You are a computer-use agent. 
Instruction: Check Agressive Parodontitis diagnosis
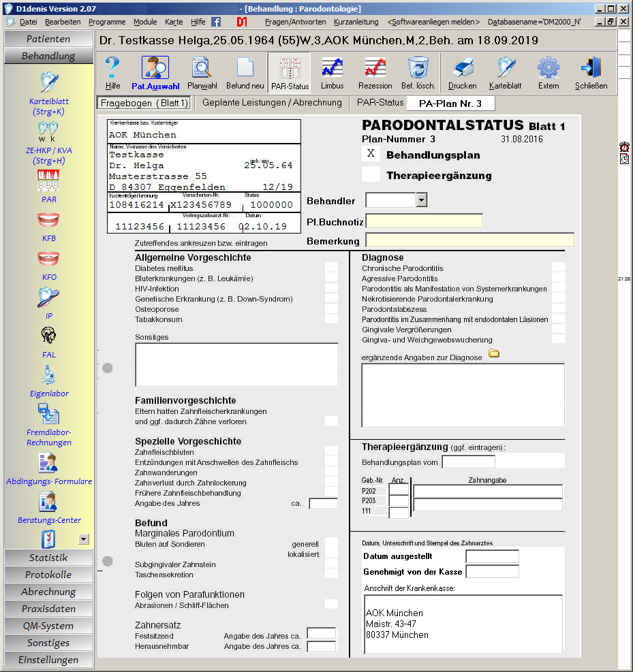(x=558, y=278)
